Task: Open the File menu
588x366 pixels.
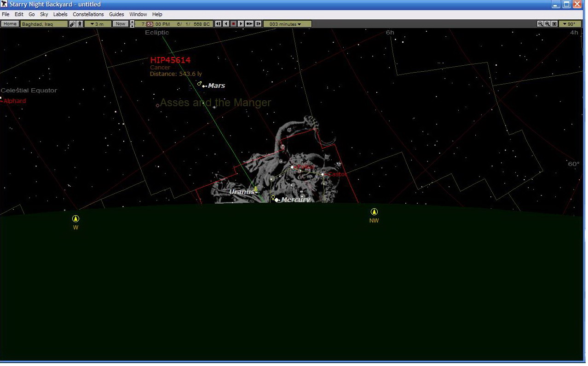Action: [6, 14]
